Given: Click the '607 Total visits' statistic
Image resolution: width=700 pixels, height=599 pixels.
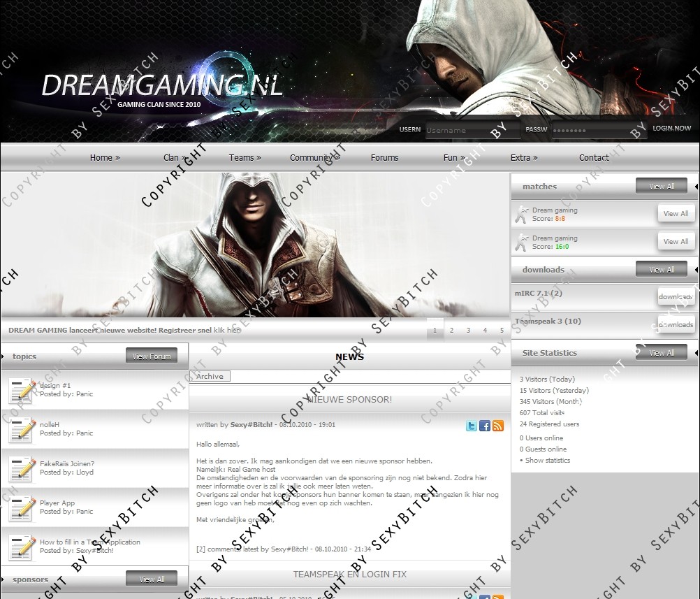Looking at the screenshot, I should (x=542, y=413).
